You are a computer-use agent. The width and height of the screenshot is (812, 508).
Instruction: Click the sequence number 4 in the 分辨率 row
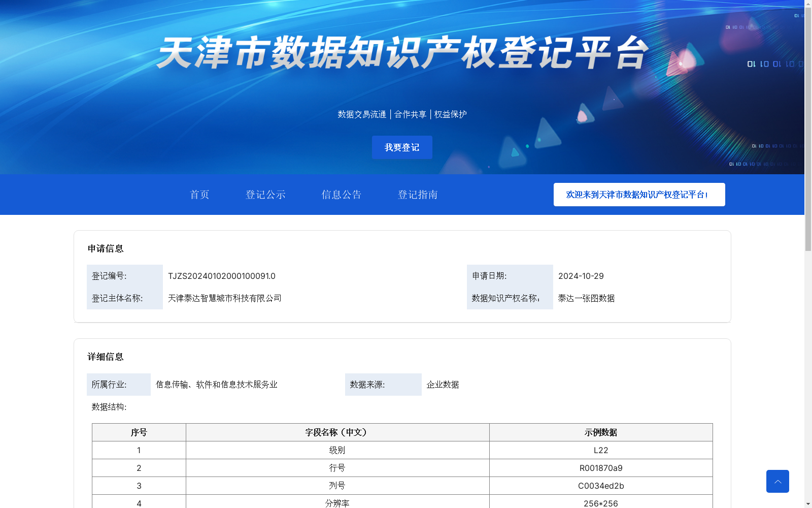click(x=139, y=502)
